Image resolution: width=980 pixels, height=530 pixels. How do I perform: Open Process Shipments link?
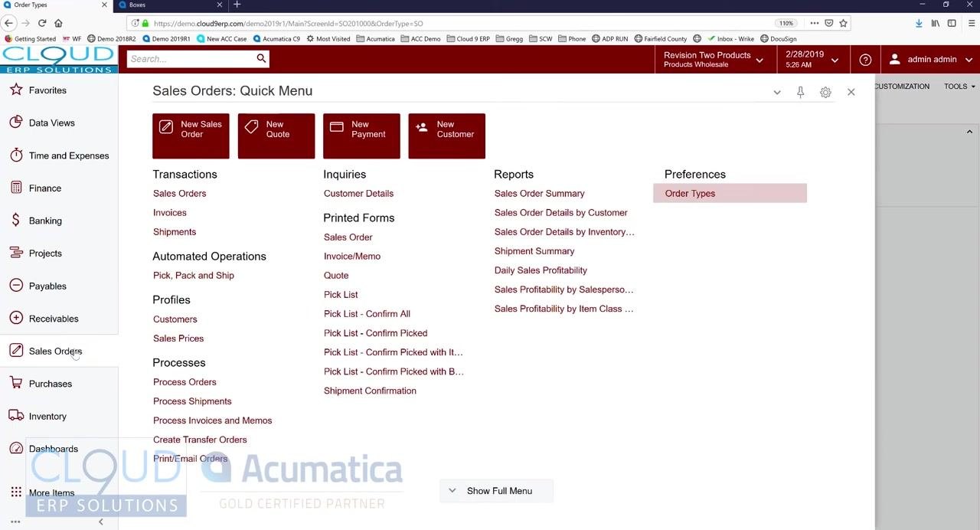pyautogui.click(x=192, y=401)
